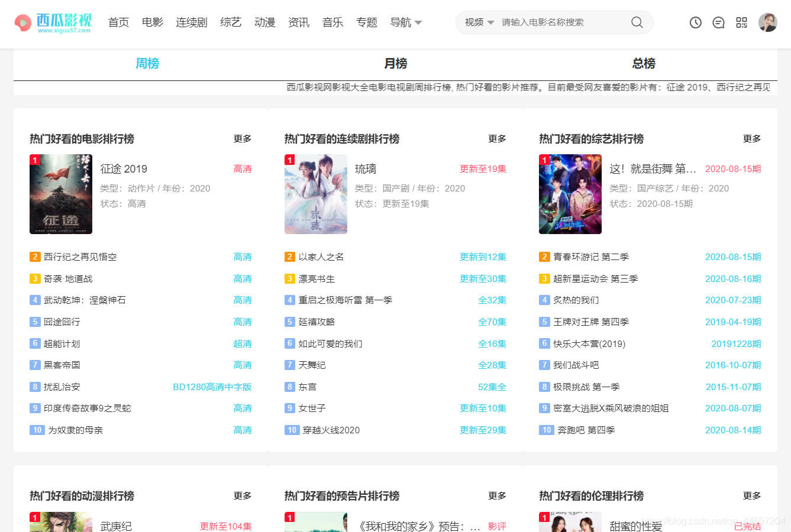Open 青春环游记 第二季 entry
Screen dimensions: 791x532
tap(591, 257)
